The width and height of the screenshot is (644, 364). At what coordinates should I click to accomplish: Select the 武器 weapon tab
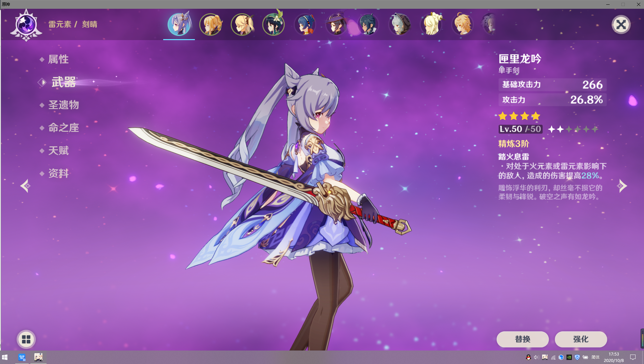[63, 82]
